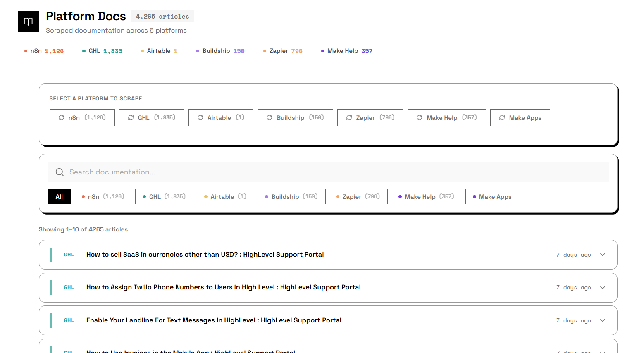Scrape the Make Help platform
Image resolution: width=644 pixels, height=353 pixels.
(447, 118)
